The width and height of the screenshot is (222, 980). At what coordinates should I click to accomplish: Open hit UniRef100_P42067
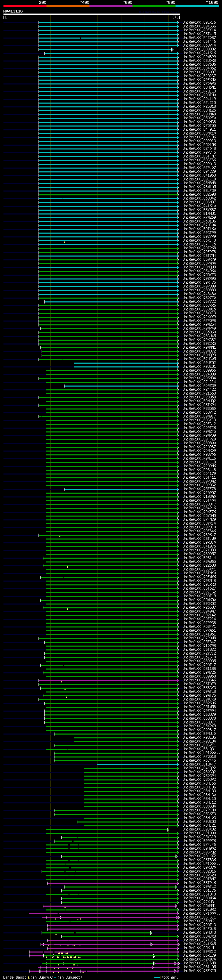(199, 38)
